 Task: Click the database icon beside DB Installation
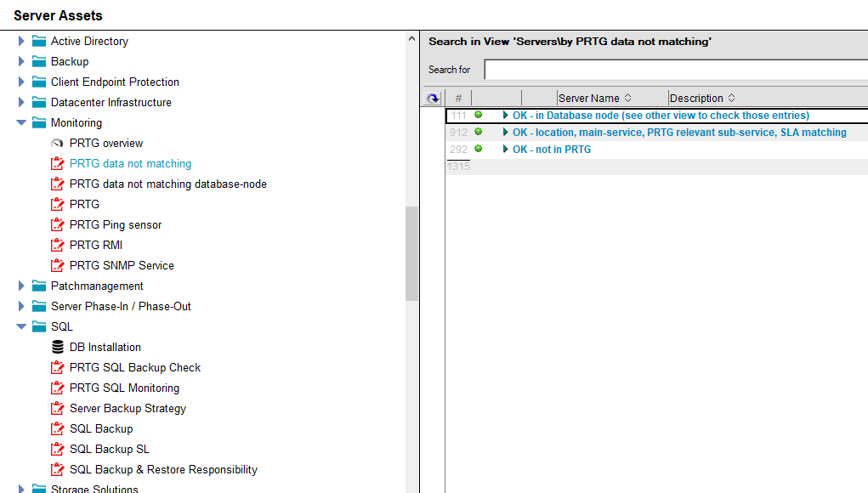(x=58, y=347)
